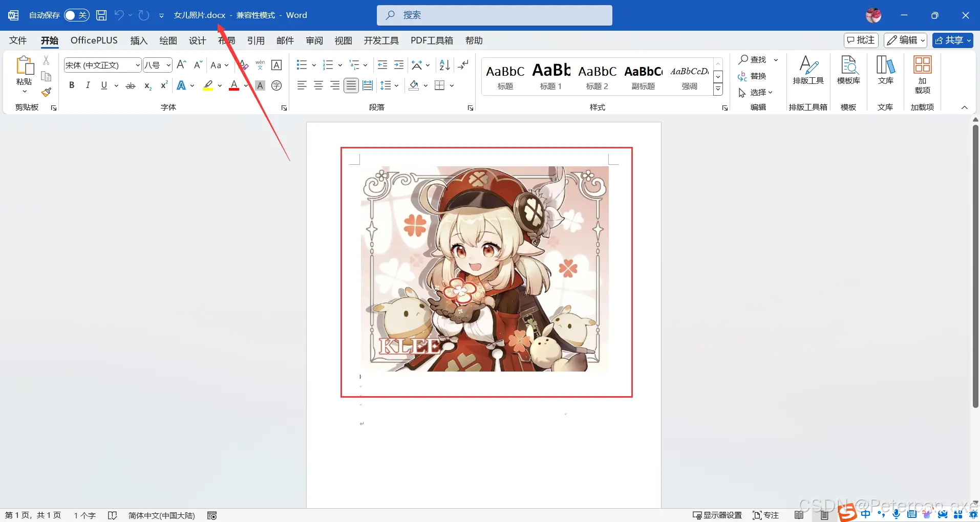
Task: Open the Add-ins (加载项) icon
Action: point(922,75)
